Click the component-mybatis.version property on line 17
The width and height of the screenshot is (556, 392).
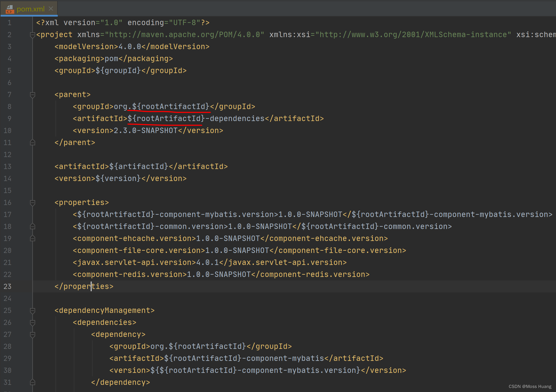coord(313,215)
